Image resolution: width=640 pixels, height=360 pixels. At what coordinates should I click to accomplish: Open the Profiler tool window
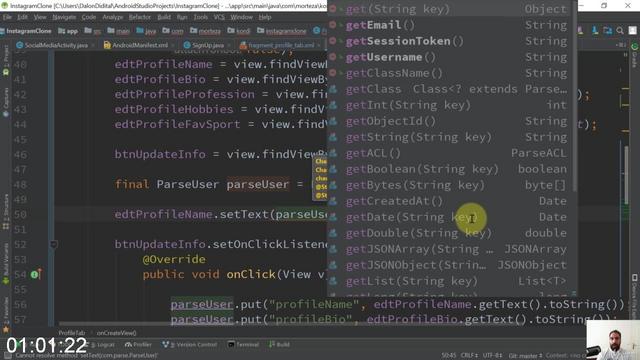tap(138, 344)
